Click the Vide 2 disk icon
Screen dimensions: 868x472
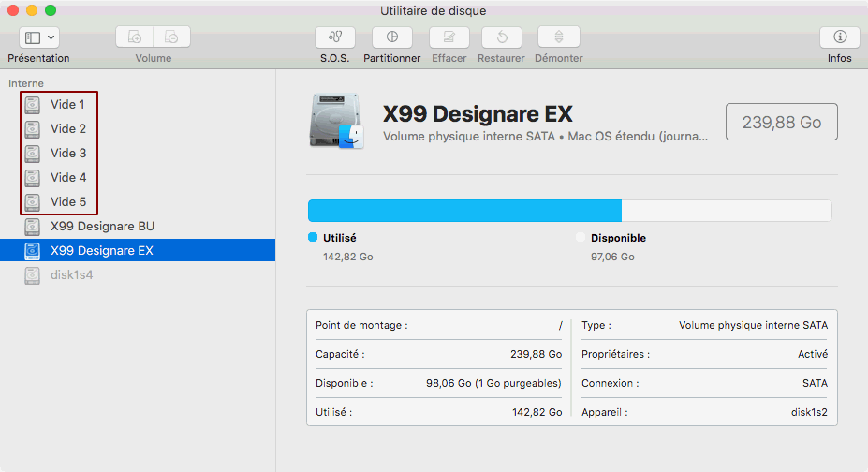pyautogui.click(x=33, y=128)
